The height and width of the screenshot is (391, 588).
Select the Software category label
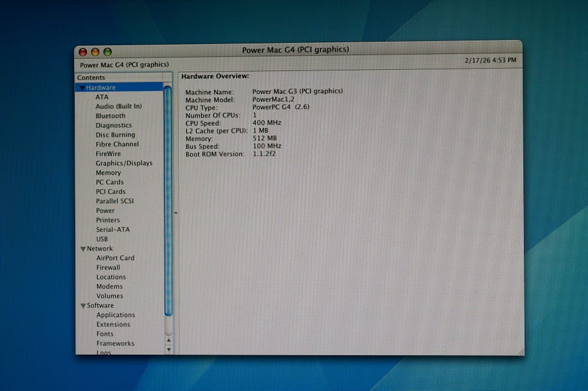pyautogui.click(x=100, y=305)
